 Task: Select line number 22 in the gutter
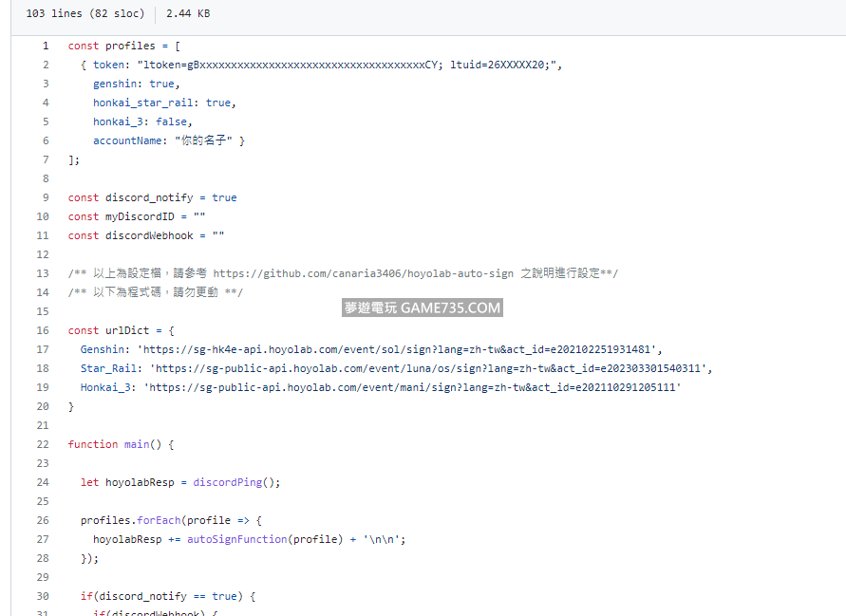(42, 444)
